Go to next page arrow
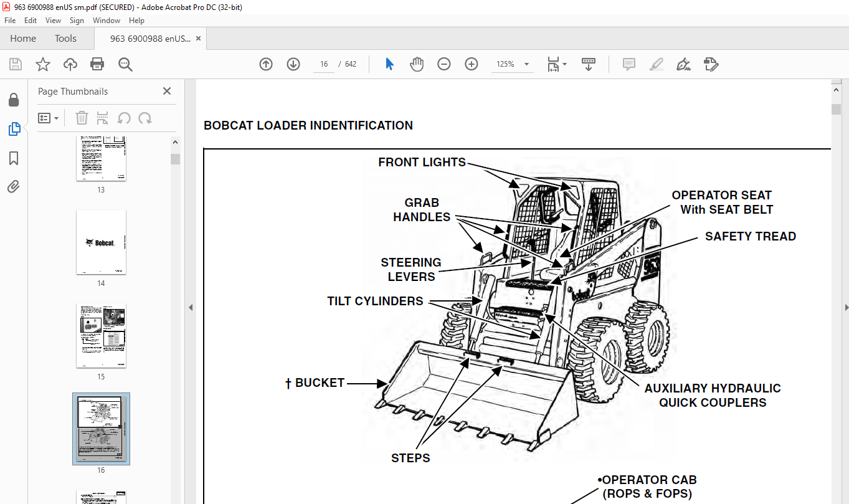849x504 pixels. point(293,64)
